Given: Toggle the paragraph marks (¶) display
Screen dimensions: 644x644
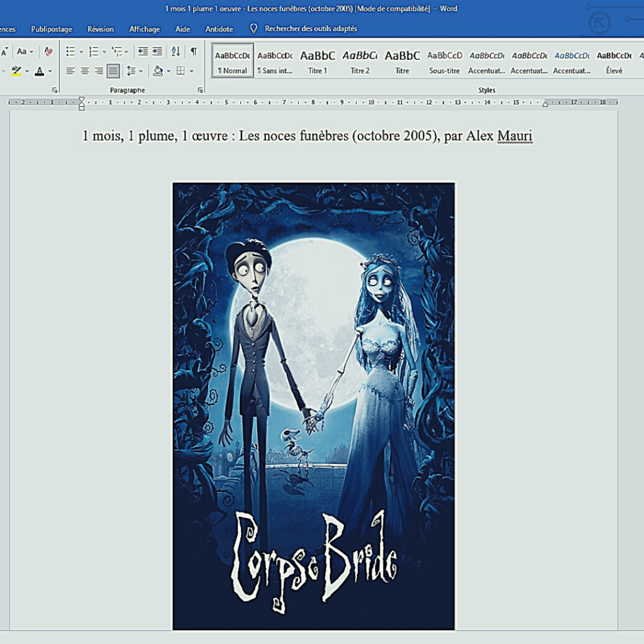Looking at the screenshot, I should [194, 52].
